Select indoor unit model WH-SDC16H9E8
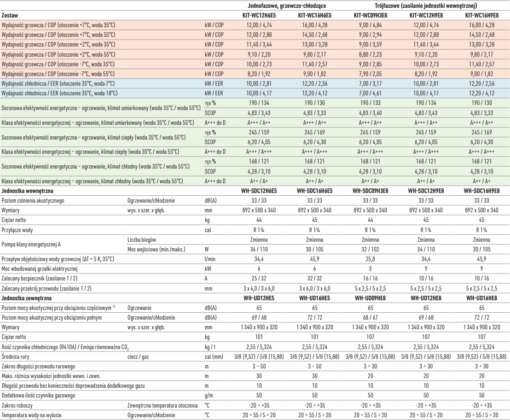 click(482, 191)
